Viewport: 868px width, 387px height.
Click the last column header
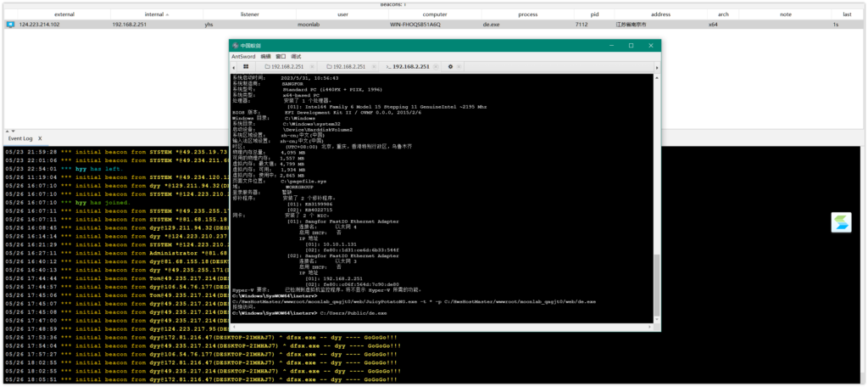click(x=847, y=14)
